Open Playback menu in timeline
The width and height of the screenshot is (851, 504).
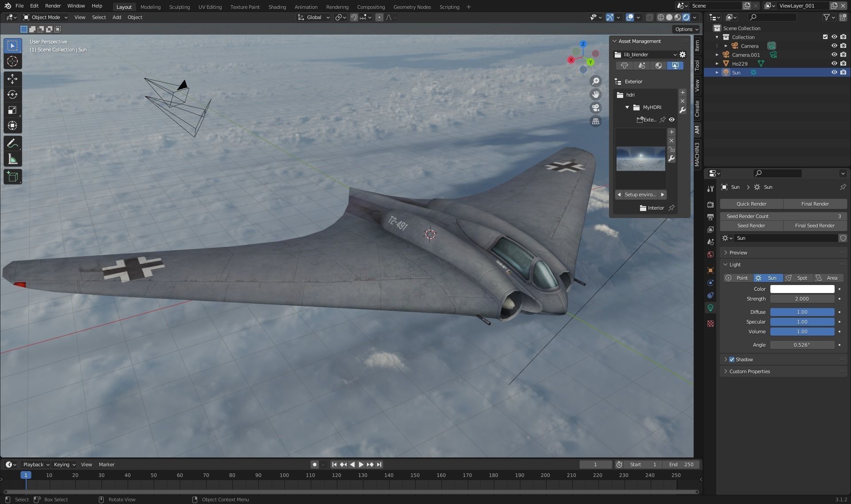coord(36,465)
